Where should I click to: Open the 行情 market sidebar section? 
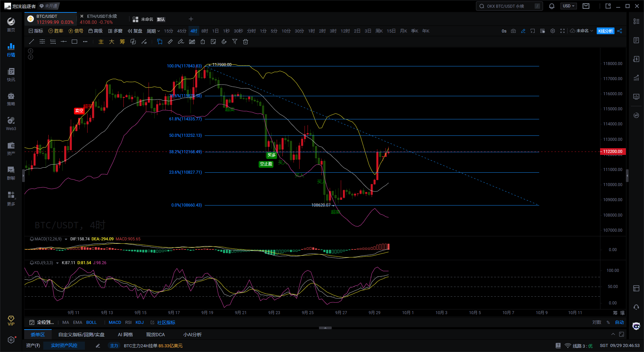point(11,50)
